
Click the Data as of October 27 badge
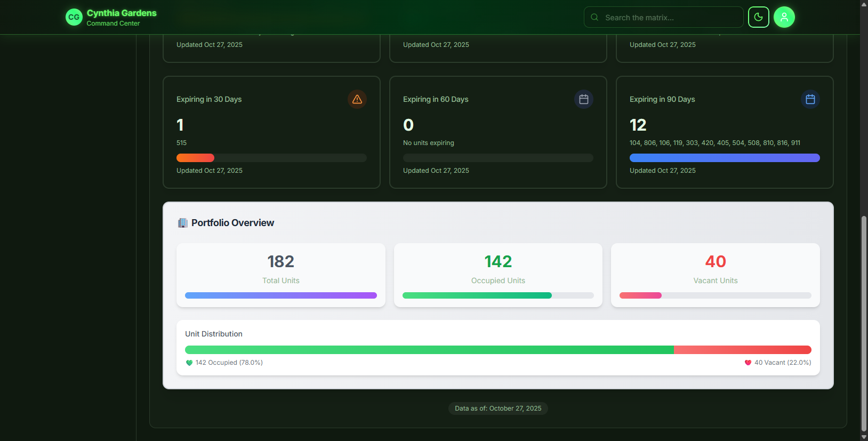pyautogui.click(x=498, y=408)
